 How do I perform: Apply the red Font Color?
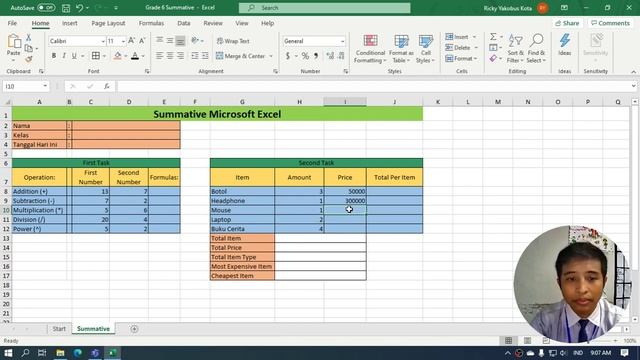tap(135, 56)
